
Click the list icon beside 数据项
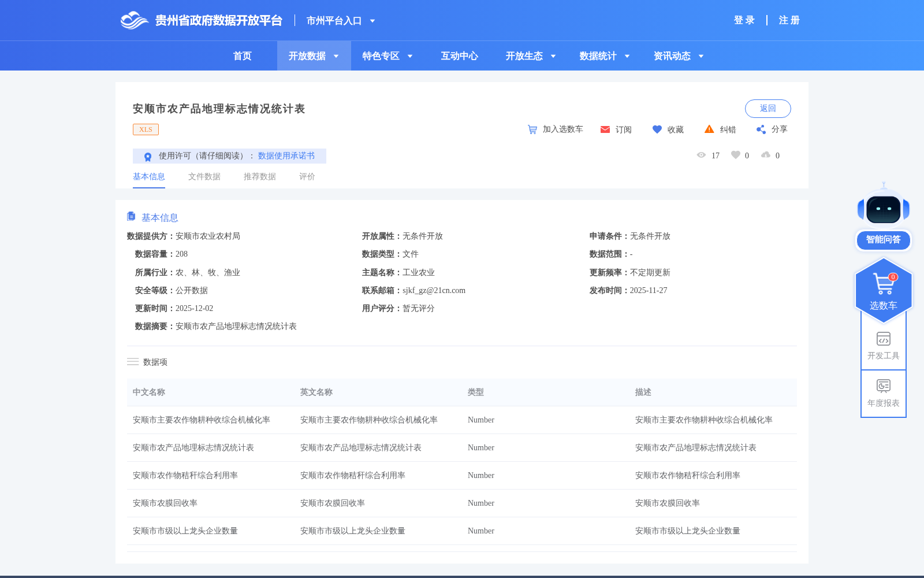pyautogui.click(x=133, y=362)
